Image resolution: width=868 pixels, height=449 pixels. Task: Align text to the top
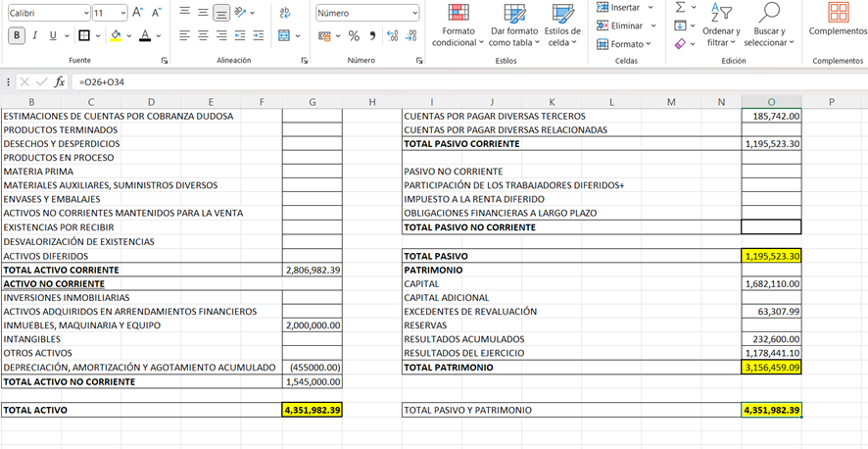pyautogui.click(x=185, y=12)
